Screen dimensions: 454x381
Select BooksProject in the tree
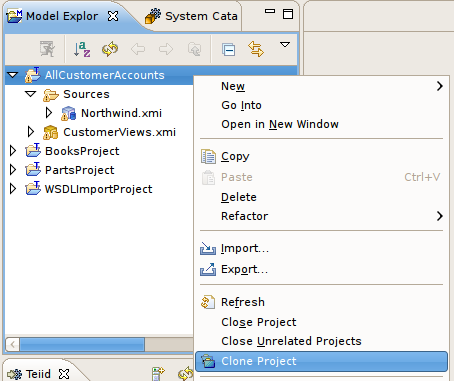click(x=82, y=151)
